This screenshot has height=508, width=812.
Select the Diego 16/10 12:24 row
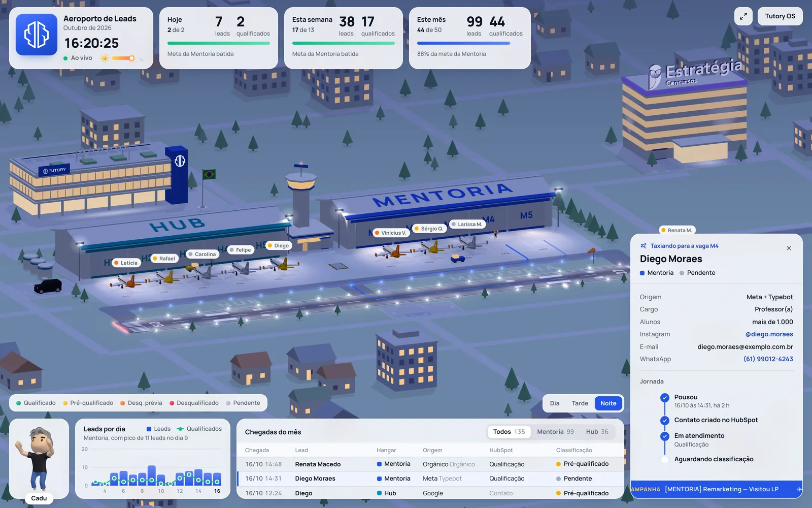pyautogui.click(x=430, y=493)
